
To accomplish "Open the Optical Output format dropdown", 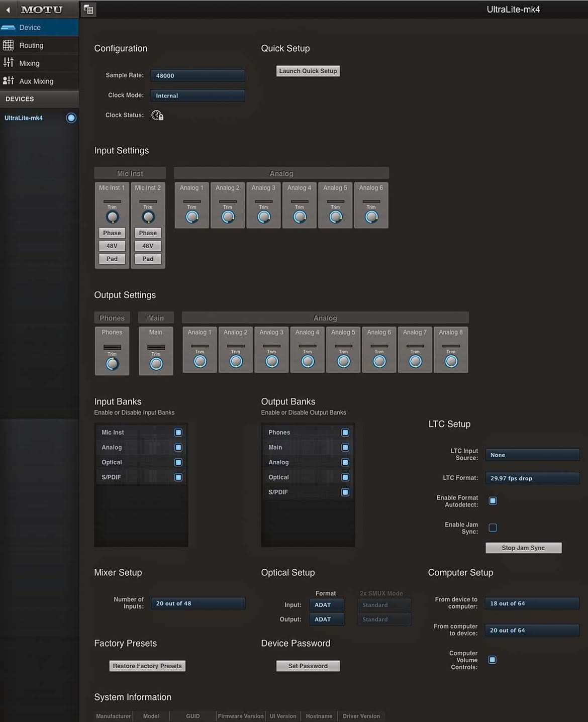I will 327,620.
